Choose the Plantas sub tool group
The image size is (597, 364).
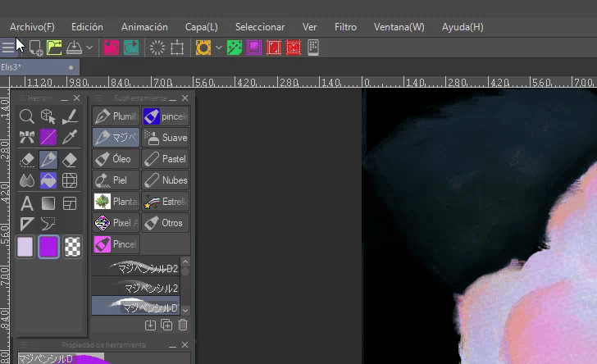[116, 202]
